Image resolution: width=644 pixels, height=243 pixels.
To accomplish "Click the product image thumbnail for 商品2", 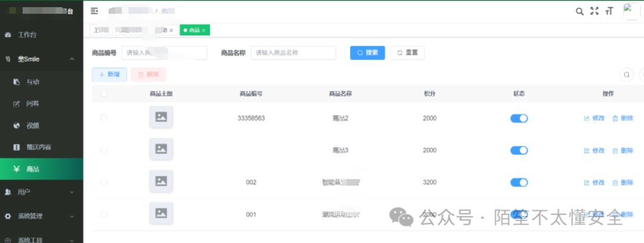I will click(161, 117).
